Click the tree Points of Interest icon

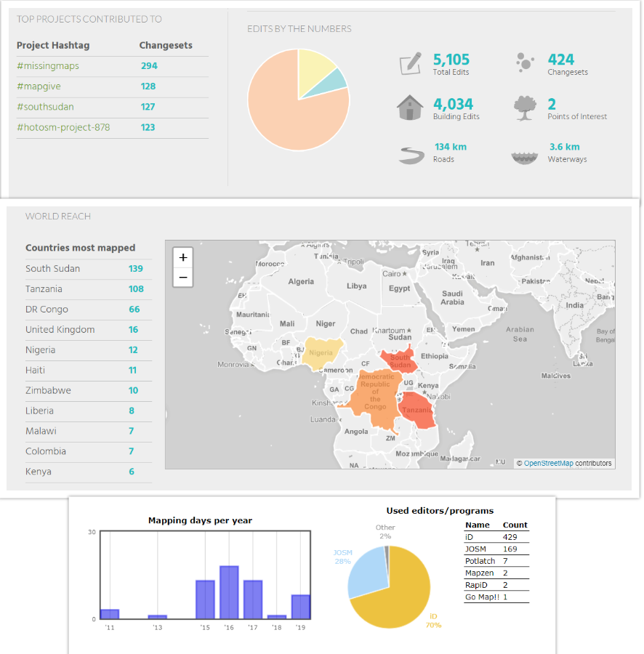525,108
